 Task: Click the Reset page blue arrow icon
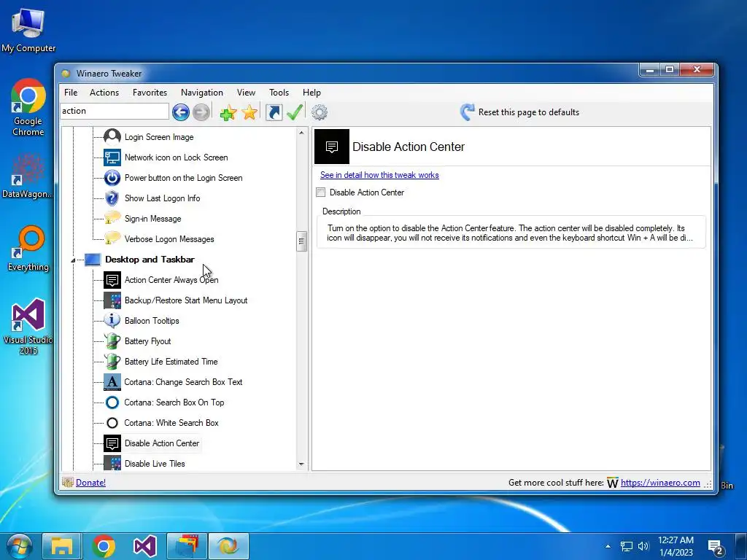click(467, 112)
